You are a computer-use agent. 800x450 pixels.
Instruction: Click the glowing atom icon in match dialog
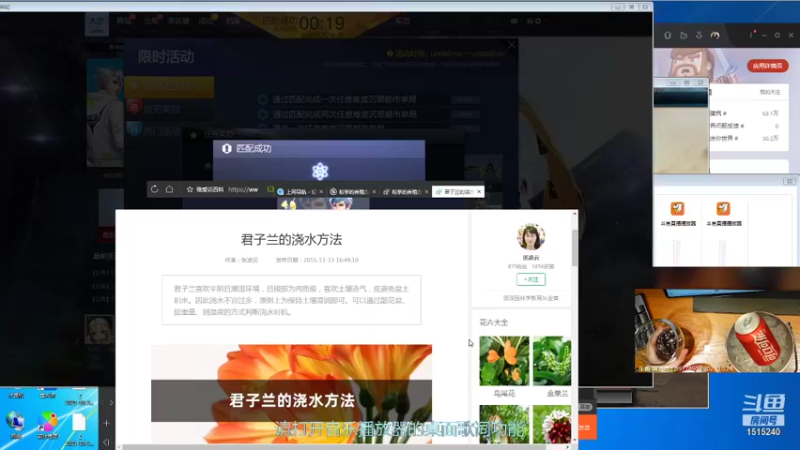320,171
